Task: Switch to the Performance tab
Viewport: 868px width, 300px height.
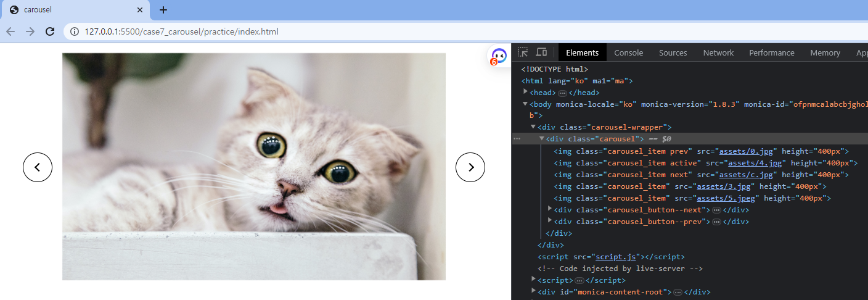Action: (x=772, y=52)
